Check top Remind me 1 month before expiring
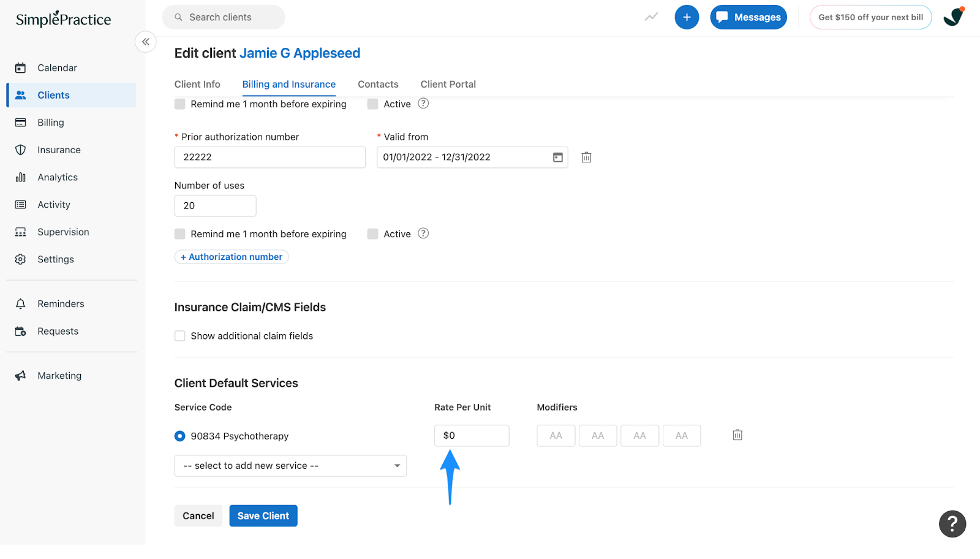 [x=180, y=104]
